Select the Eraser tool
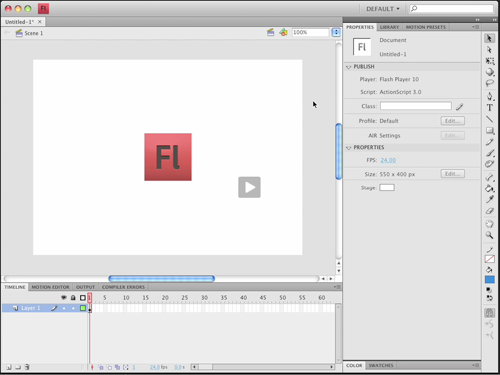Screen dimensions: 500x375 tap(490, 211)
